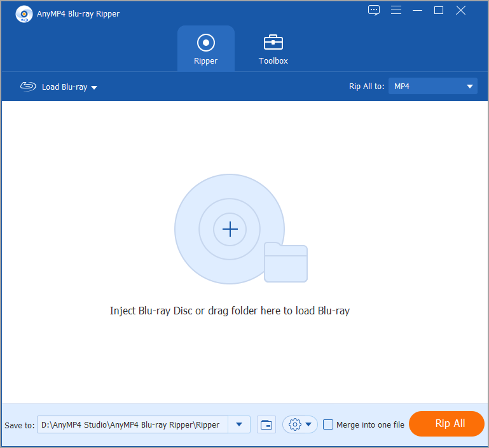Click the Blu-ray disc icon in toolbar

coord(28,87)
